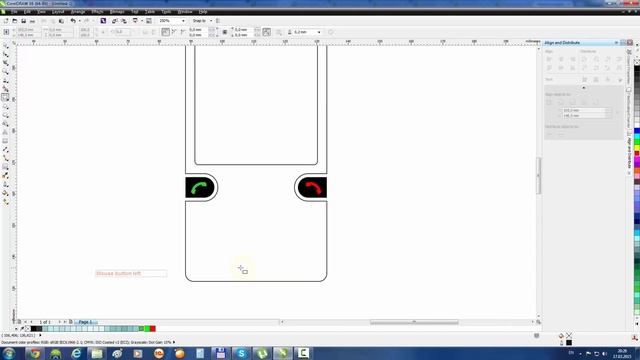
Task: Select the Zoom tool in toolbox
Action: pos(5,71)
